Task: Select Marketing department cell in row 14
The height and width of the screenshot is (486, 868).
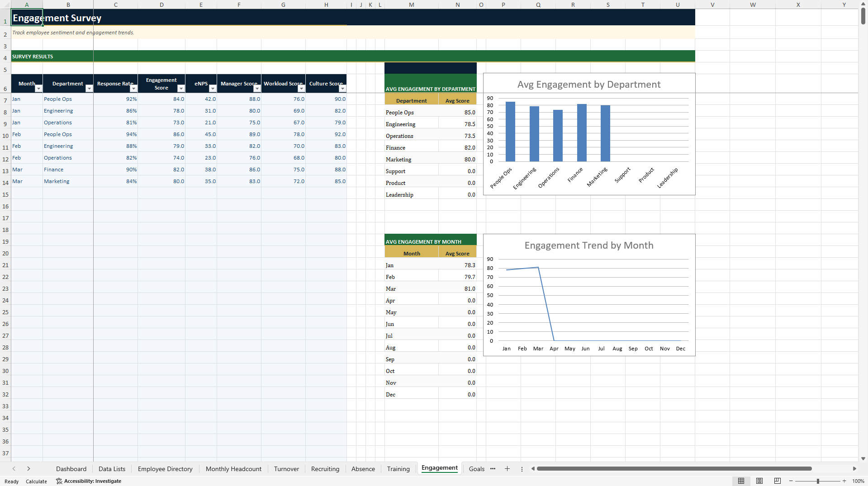Action: (x=68, y=181)
